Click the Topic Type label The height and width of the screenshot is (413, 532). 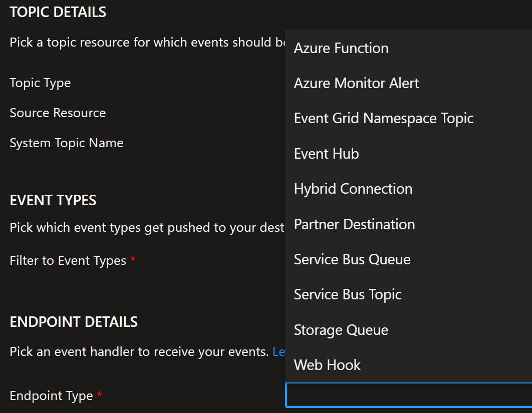[40, 83]
